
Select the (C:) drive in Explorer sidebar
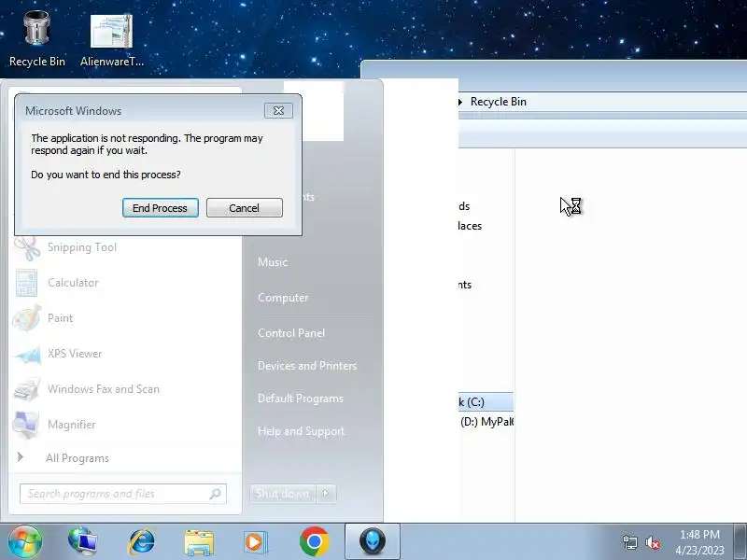(x=486, y=402)
